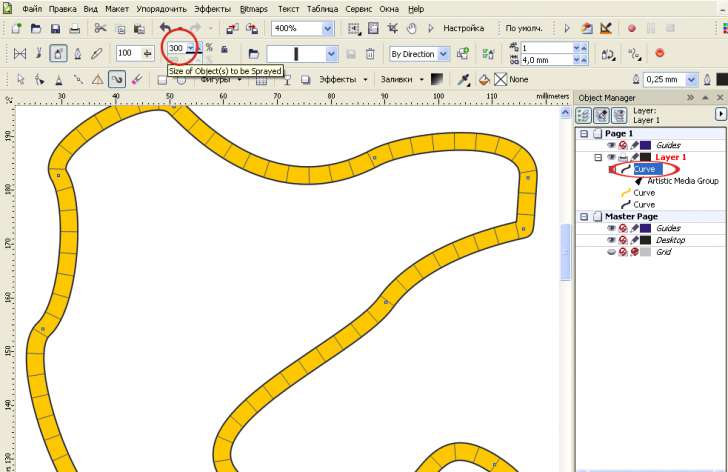Image resolution: width=728 pixels, height=472 pixels.
Task: Open the Текст menu
Action: (288, 9)
